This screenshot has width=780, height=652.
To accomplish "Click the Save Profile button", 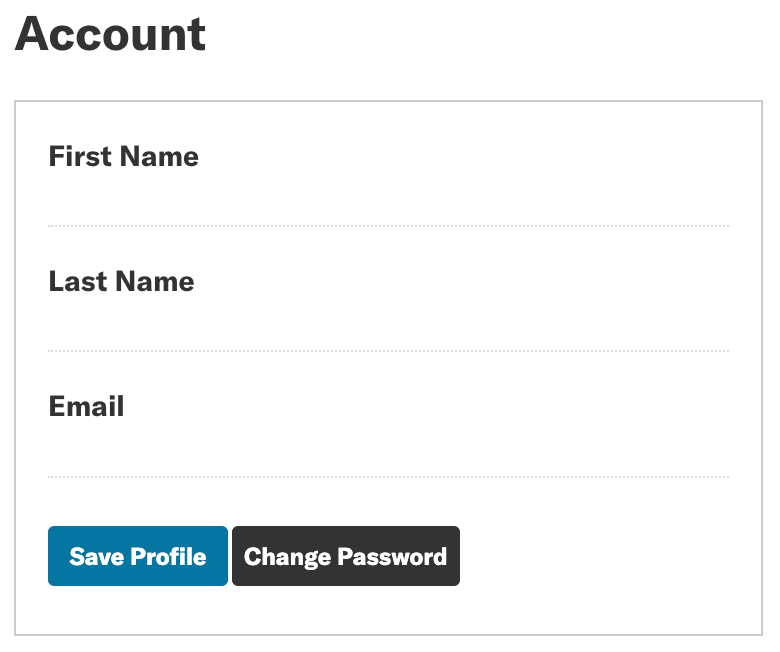I will click(138, 556).
